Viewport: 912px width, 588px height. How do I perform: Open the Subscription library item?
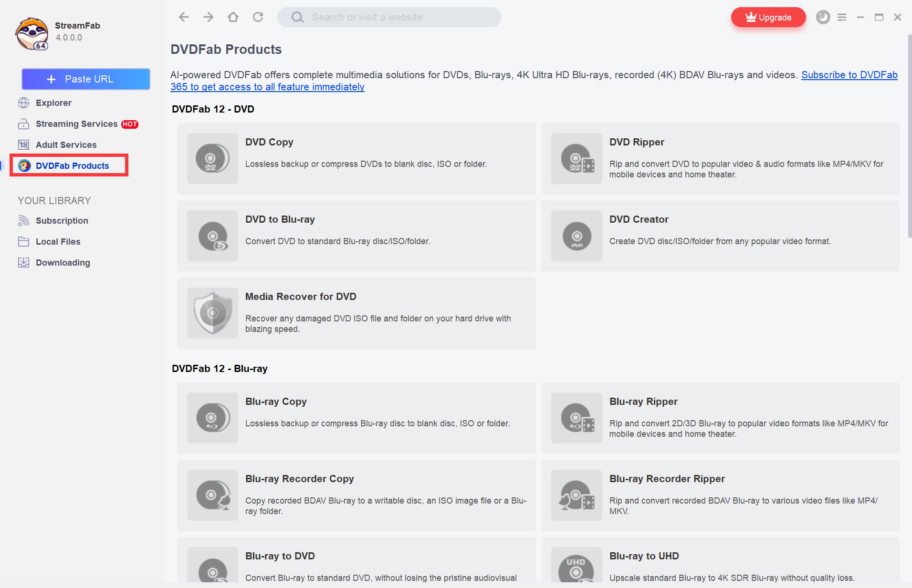pyautogui.click(x=62, y=220)
